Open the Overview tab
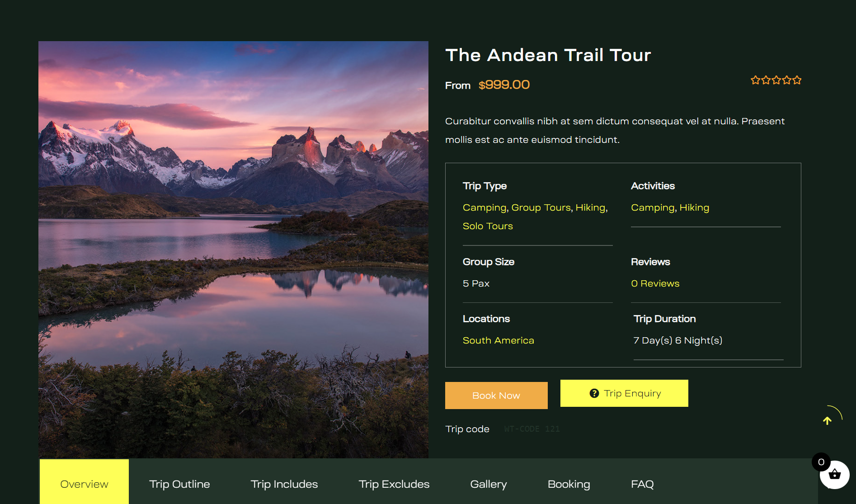This screenshot has height=504, width=856. pyautogui.click(x=84, y=484)
